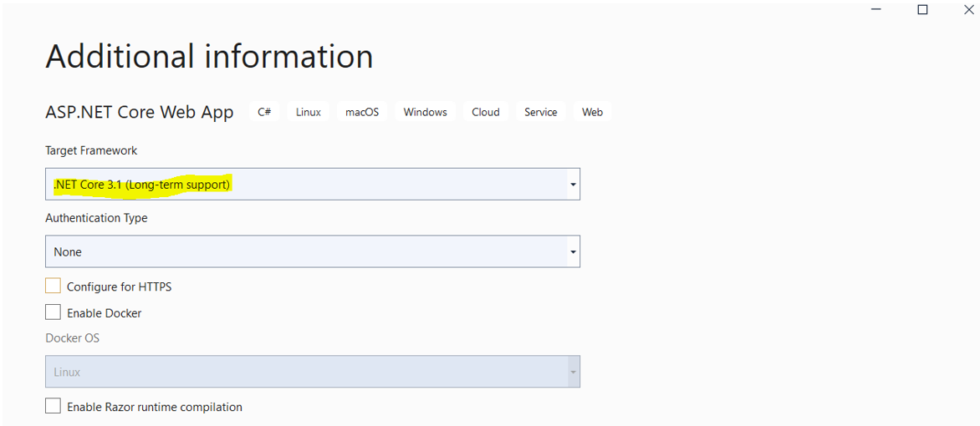Click the Configure for HTTPS label
980x426 pixels.
(120, 287)
